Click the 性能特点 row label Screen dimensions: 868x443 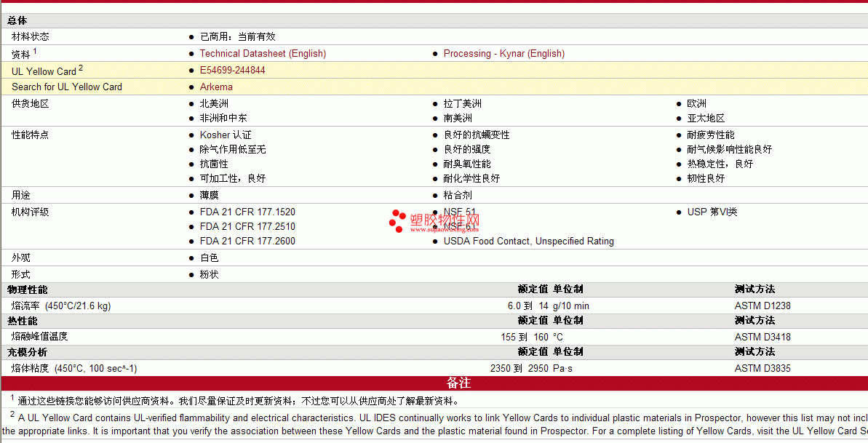pyautogui.click(x=31, y=135)
